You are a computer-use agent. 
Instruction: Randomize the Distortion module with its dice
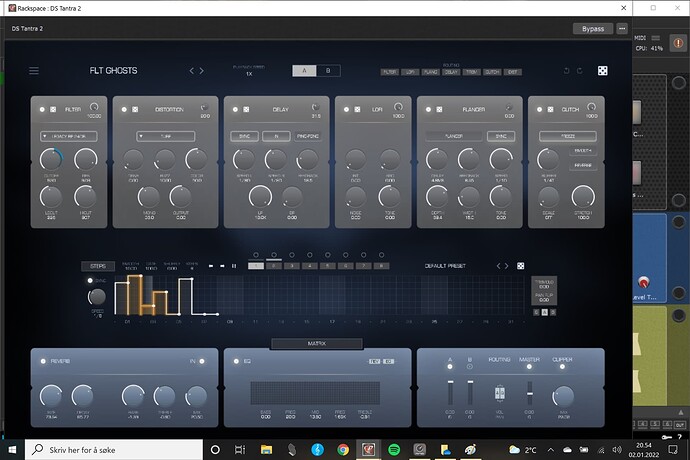tap(135, 109)
